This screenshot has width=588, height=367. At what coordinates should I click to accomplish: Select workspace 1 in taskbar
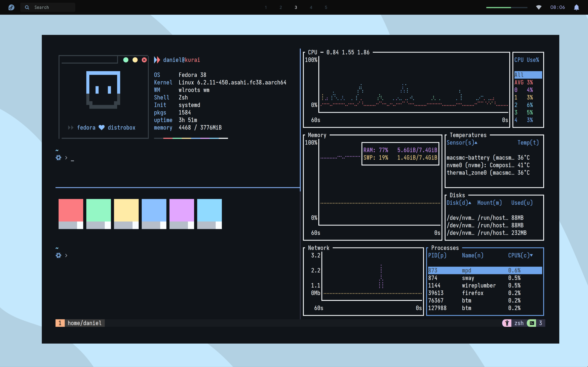(266, 7)
